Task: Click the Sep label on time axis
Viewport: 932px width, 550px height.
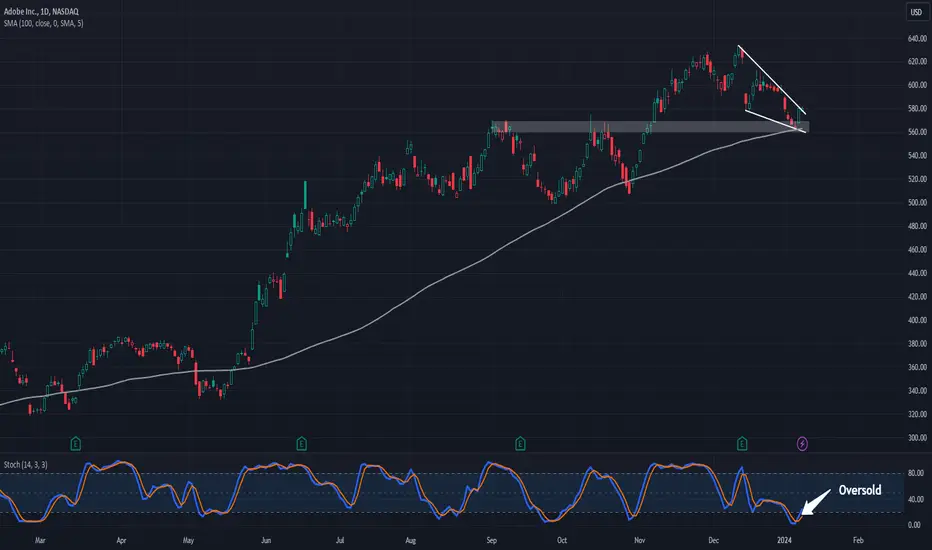Action: (492, 540)
